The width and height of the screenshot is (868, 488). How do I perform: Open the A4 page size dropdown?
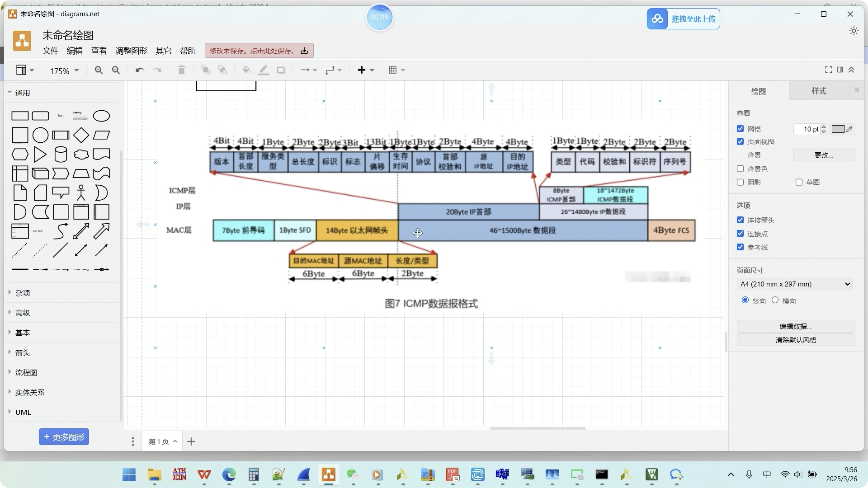[x=794, y=284]
